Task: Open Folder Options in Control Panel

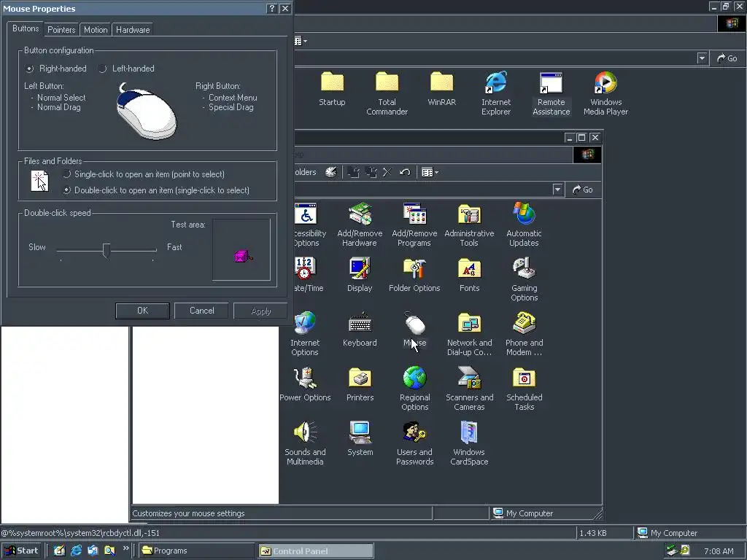Action: (414, 275)
